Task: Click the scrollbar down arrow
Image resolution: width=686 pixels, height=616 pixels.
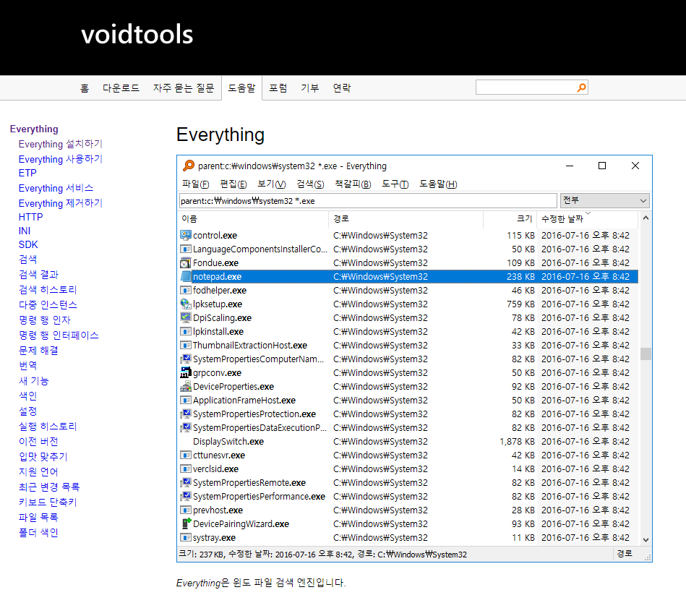Action: (x=646, y=540)
